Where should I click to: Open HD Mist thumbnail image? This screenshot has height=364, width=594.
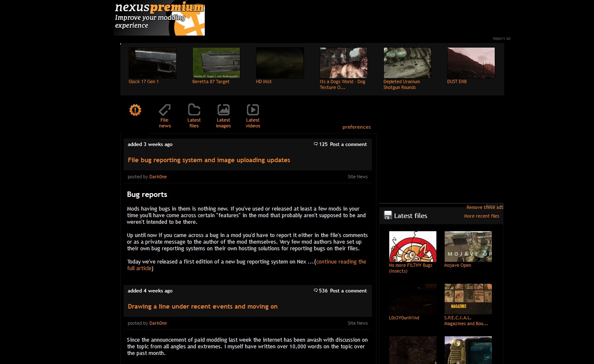pyautogui.click(x=280, y=63)
